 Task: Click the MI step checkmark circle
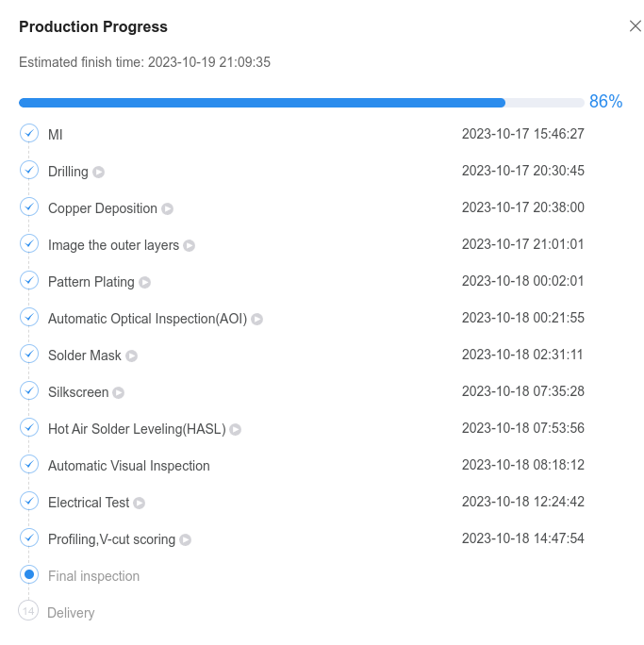pyautogui.click(x=29, y=133)
